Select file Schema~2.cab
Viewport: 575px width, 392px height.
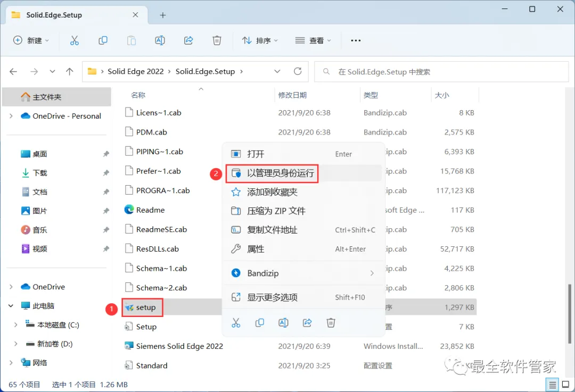tap(161, 288)
